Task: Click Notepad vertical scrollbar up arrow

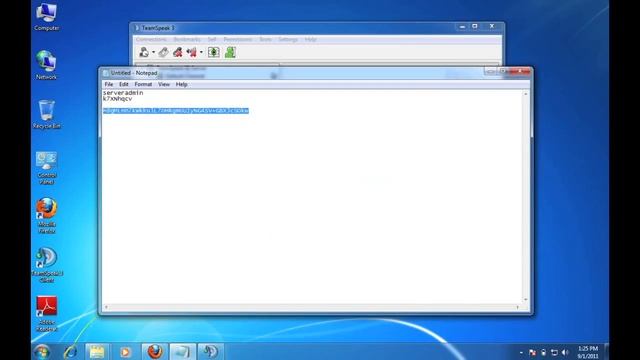Action: (x=526, y=94)
